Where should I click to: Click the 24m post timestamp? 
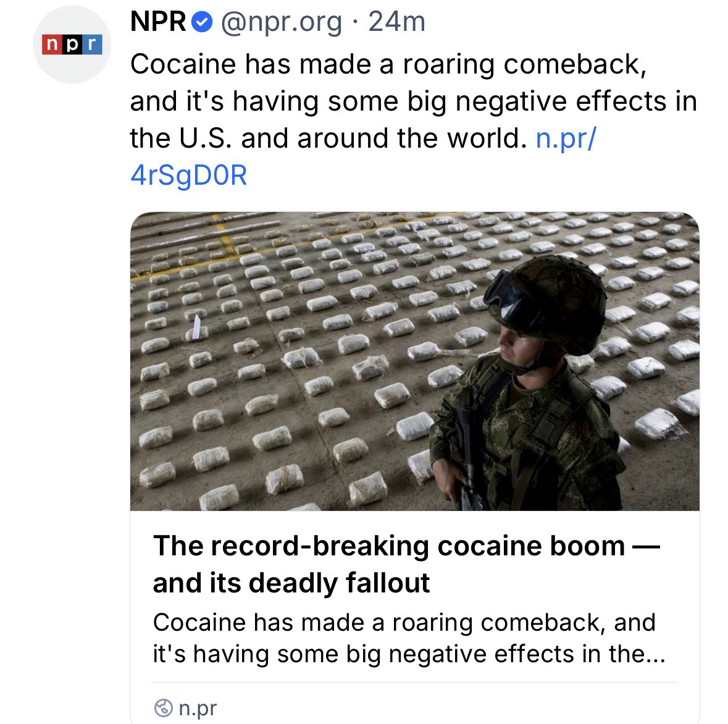(396, 23)
